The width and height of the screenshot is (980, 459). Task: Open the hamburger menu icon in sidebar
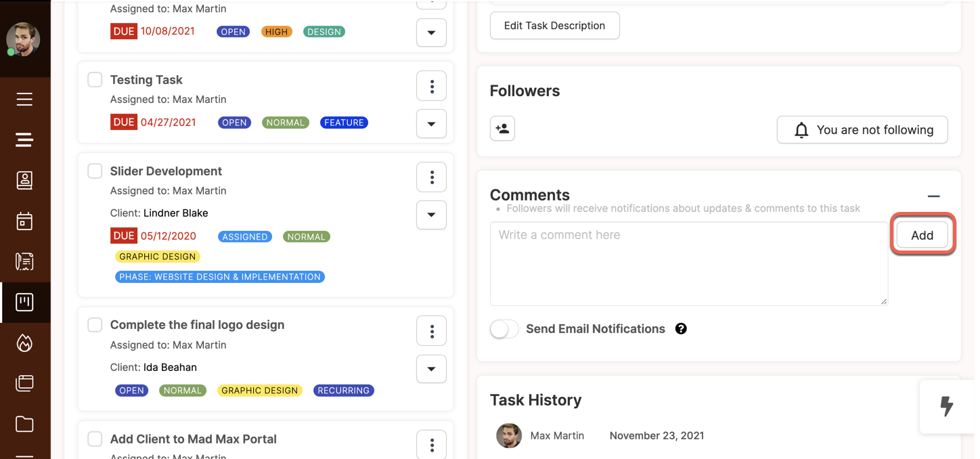pos(24,100)
